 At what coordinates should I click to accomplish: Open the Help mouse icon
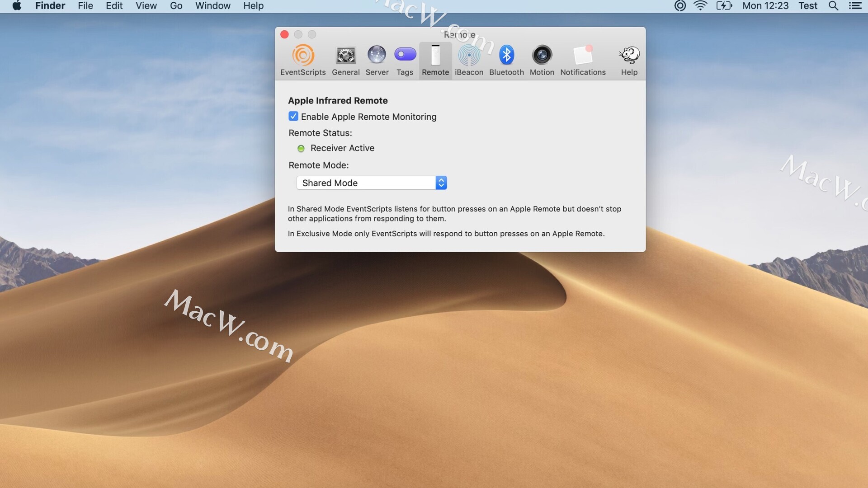coord(629,61)
